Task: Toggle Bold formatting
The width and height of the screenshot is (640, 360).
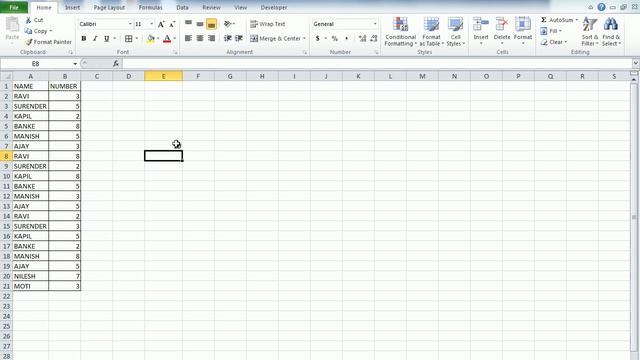Action: coord(84,38)
